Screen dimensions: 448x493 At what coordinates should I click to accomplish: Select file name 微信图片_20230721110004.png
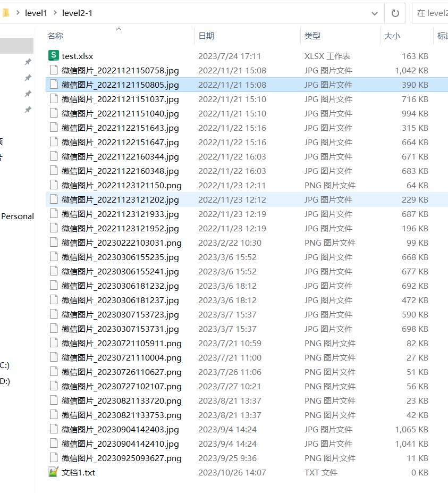pyautogui.click(x=122, y=358)
